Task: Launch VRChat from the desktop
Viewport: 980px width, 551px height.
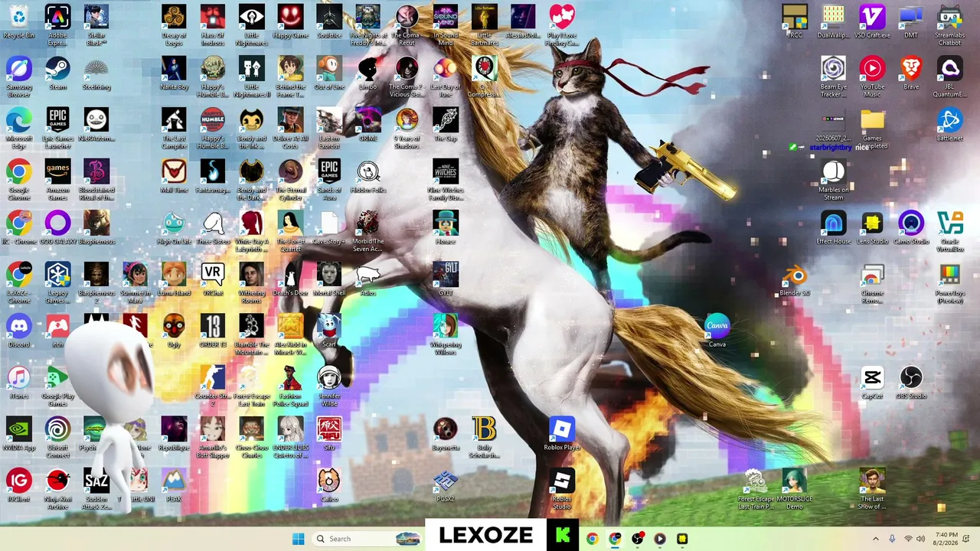Action: pyautogui.click(x=213, y=279)
